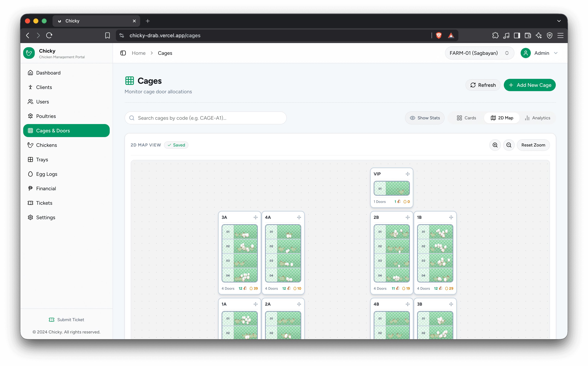The height and width of the screenshot is (366, 588).
Task: Toggle Show Stats eye button
Action: [425, 118]
